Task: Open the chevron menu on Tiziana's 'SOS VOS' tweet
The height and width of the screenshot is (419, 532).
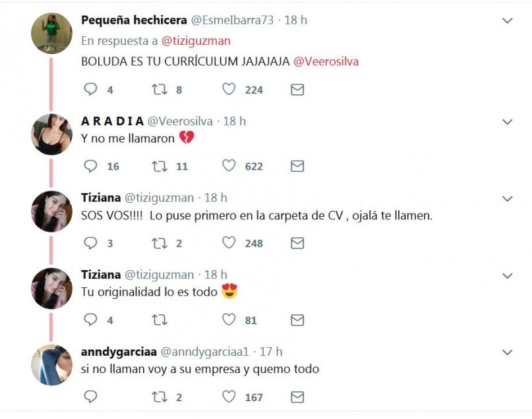Action: point(507,198)
